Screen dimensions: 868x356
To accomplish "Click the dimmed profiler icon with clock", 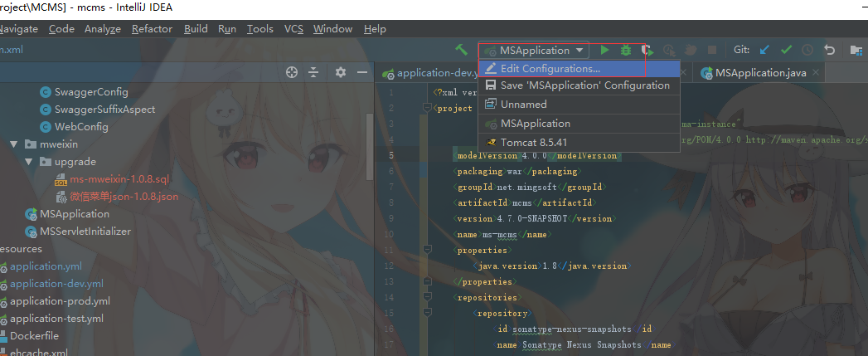I will coord(669,50).
